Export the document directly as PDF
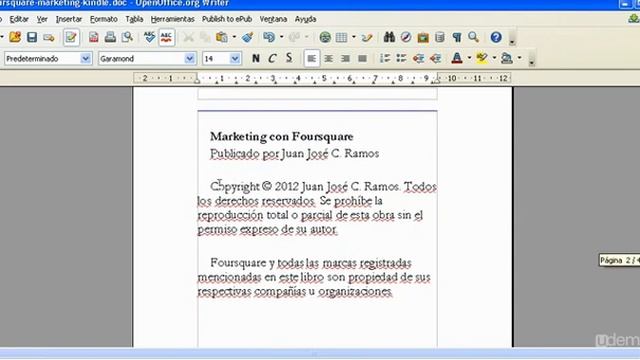 93,37
